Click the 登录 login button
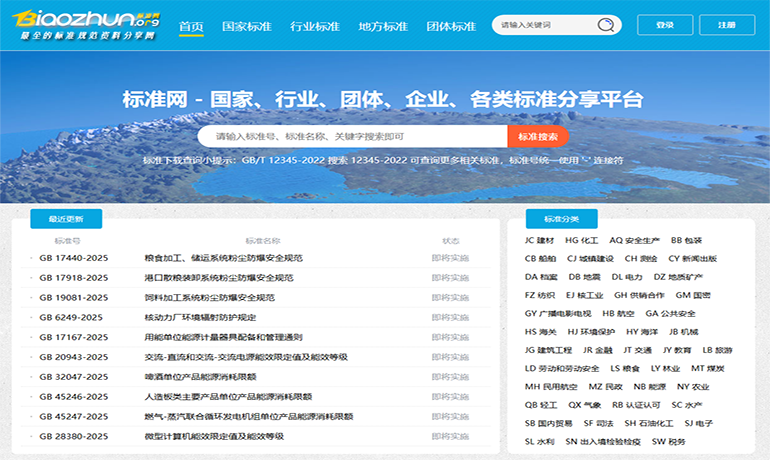Screen dimensions: 770x460 coord(665,25)
